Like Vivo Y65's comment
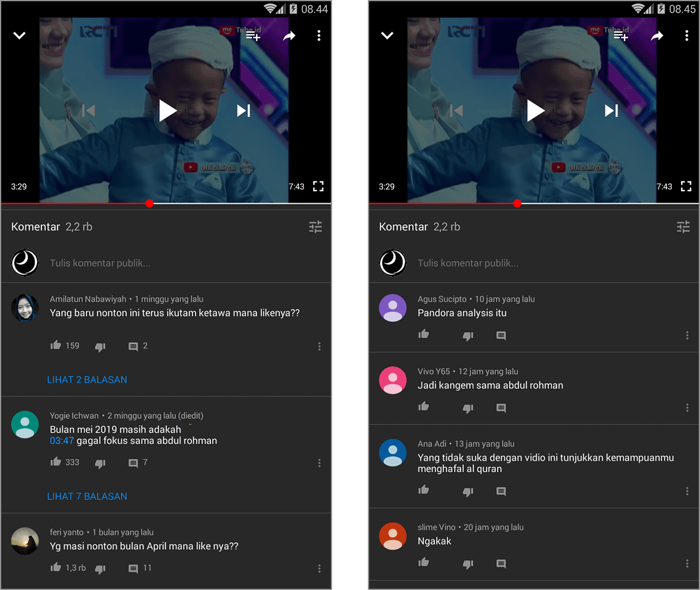The width and height of the screenshot is (700, 590). [424, 407]
